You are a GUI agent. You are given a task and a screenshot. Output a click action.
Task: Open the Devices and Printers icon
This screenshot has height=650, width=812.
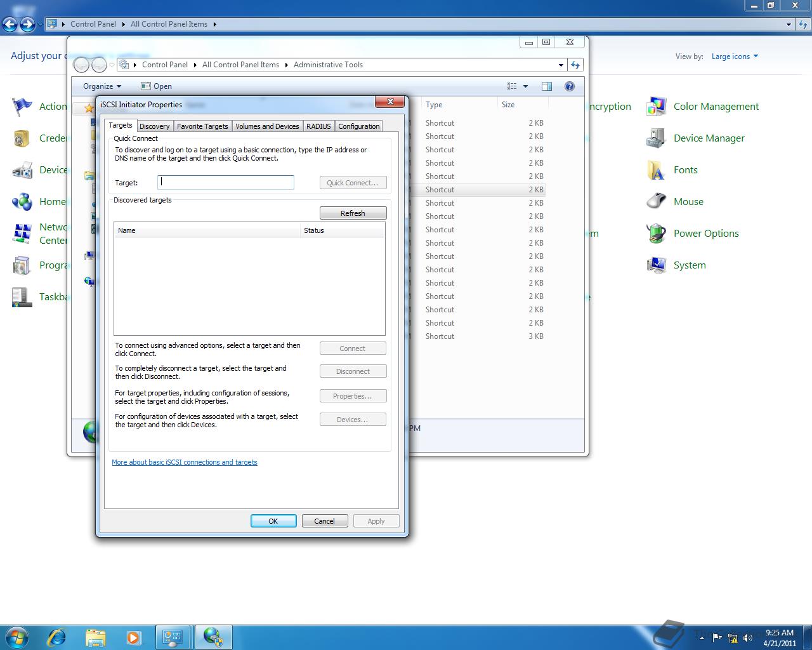click(22, 170)
